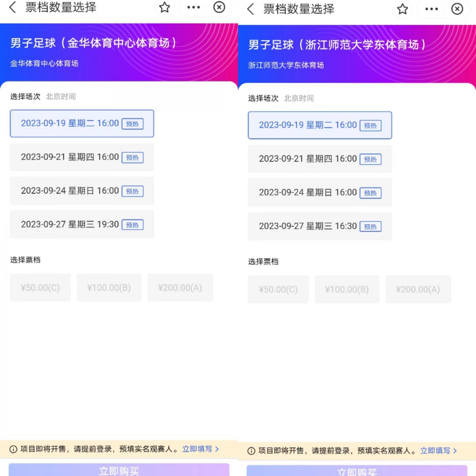Tap 立即购买 button on right screen
Viewport: 476px width, 476px height.
coord(357,471)
